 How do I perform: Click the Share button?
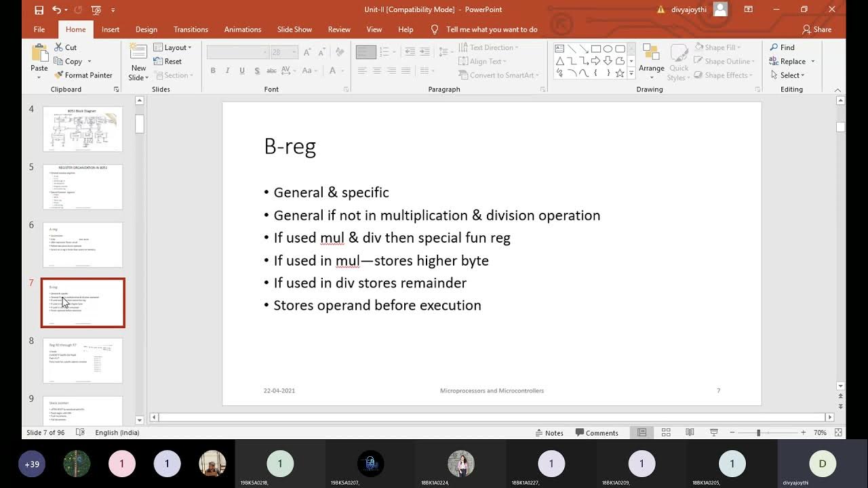tap(816, 29)
